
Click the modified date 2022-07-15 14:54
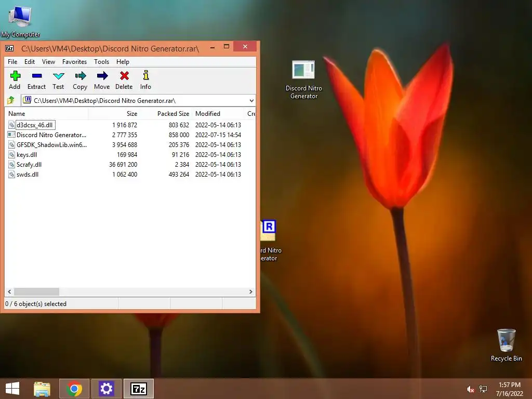(218, 135)
